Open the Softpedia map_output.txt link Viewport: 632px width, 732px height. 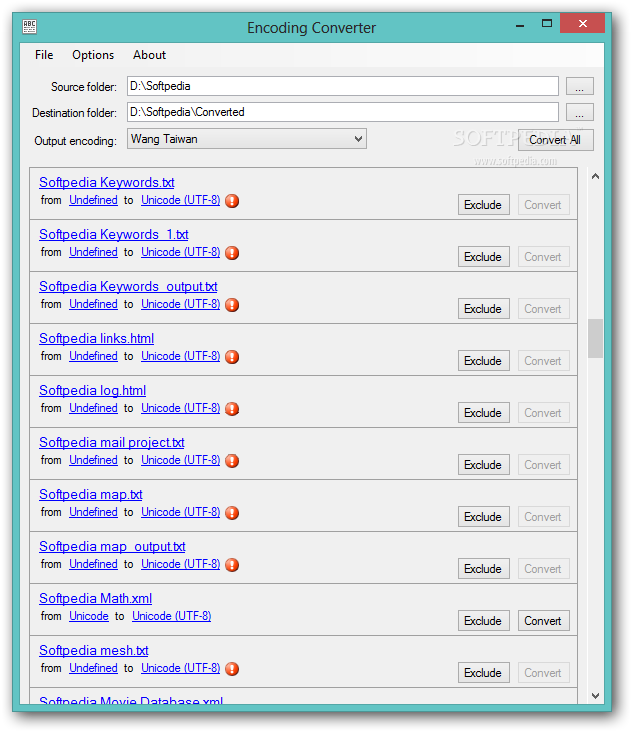point(112,546)
